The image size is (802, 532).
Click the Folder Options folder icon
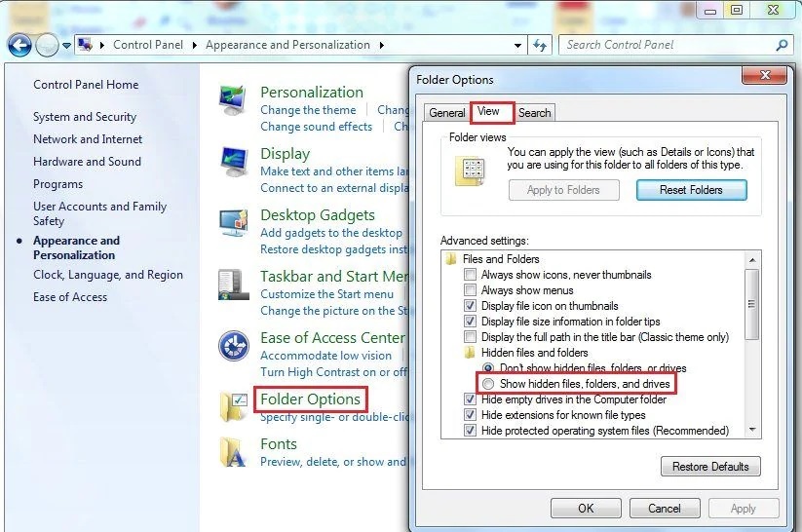click(x=234, y=407)
